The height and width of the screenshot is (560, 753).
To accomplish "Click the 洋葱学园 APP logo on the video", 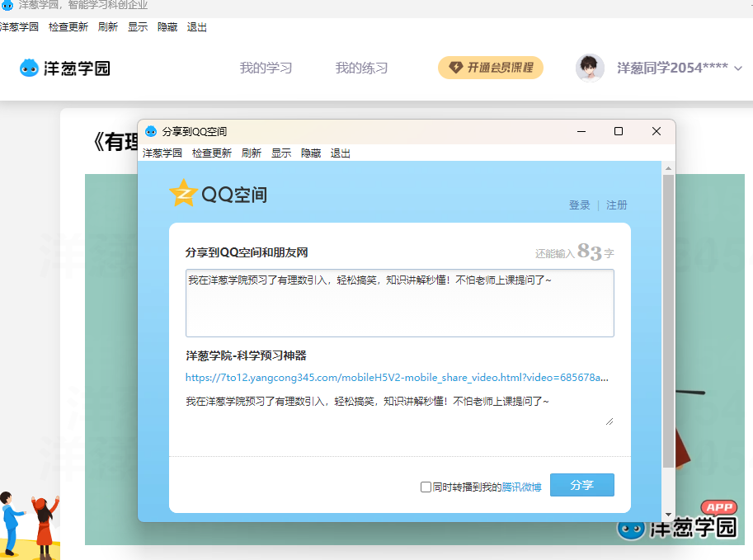I will [x=677, y=521].
